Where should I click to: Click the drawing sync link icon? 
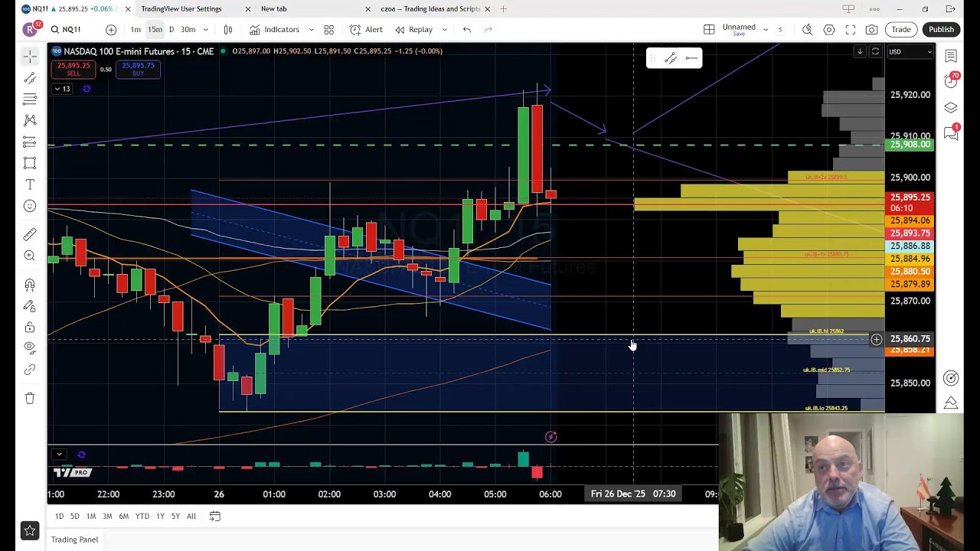(30, 370)
